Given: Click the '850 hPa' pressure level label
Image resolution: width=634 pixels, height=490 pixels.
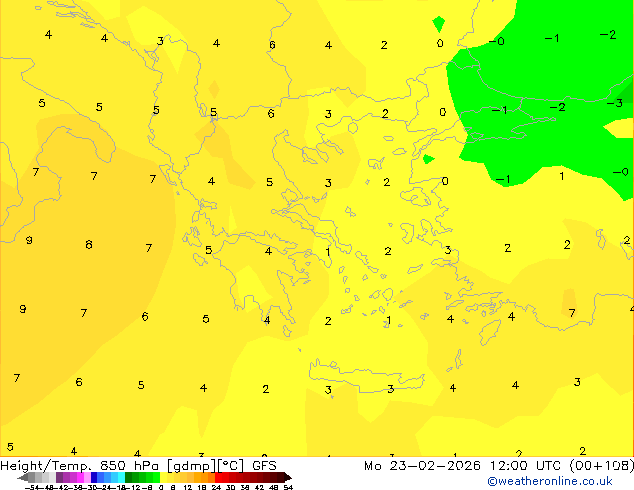Looking at the screenshot, I should click(129, 466).
